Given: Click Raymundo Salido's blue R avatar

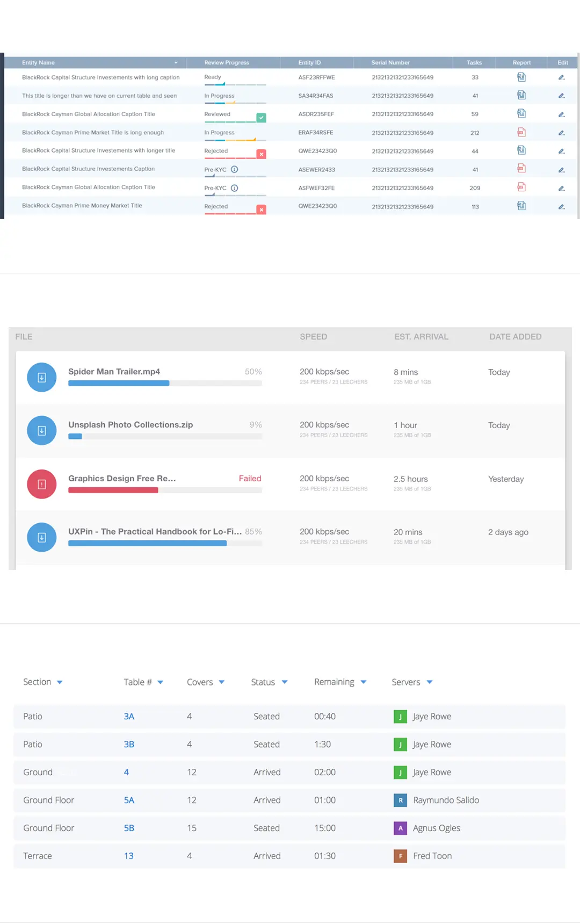Looking at the screenshot, I should (x=401, y=800).
